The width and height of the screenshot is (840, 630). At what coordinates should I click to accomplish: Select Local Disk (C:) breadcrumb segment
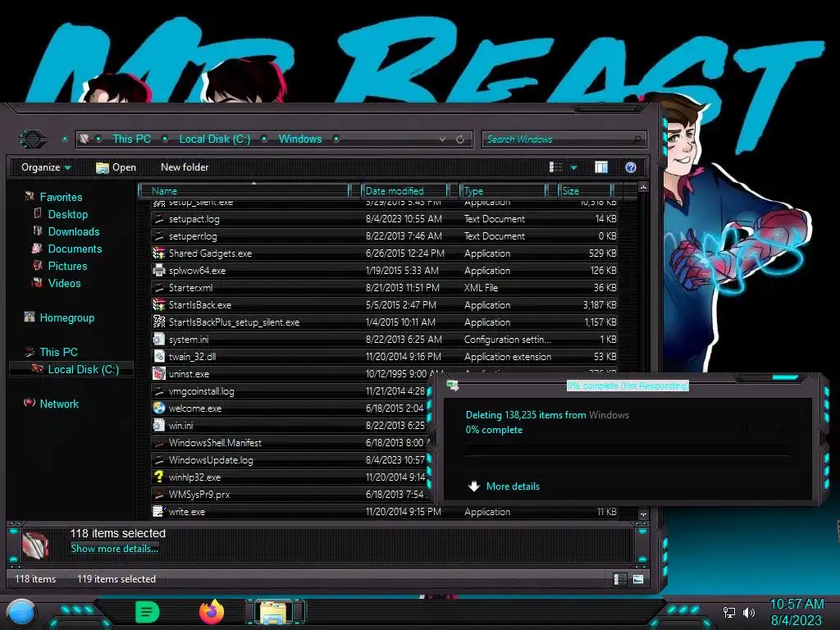coord(214,139)
